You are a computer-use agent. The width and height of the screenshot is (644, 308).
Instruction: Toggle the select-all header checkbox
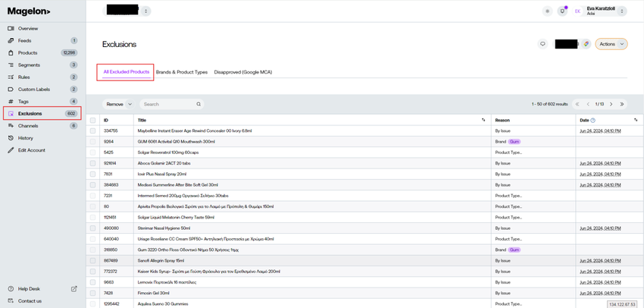pyautogui.click(x=93, y=120)
